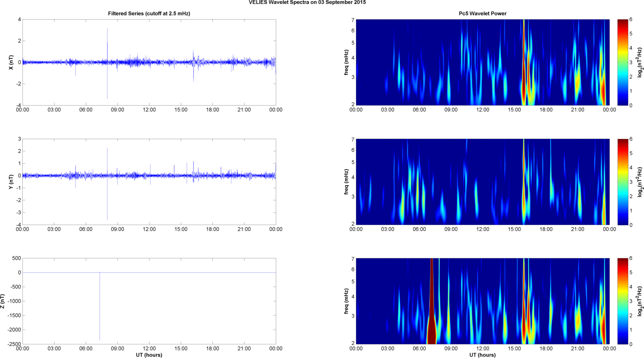Click the middle wavelet plot's colorbar

(x=623, y=182)
